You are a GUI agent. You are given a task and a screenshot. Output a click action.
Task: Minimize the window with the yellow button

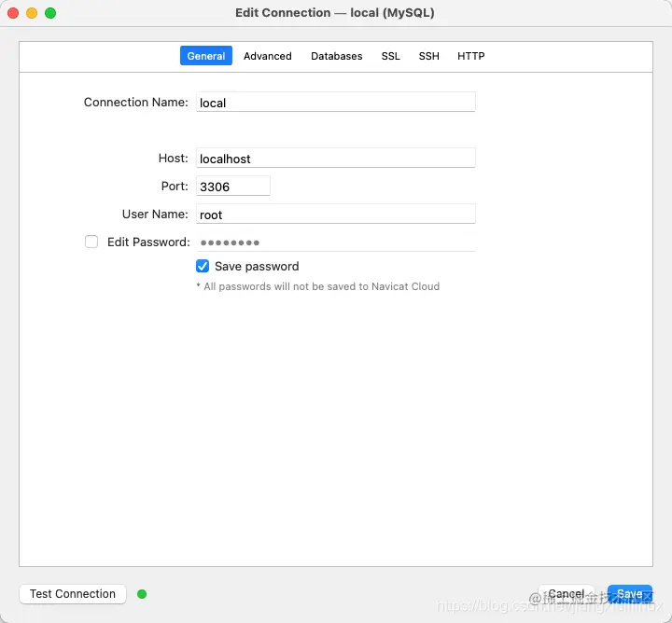pyautogui.click(x=32, y=13)
